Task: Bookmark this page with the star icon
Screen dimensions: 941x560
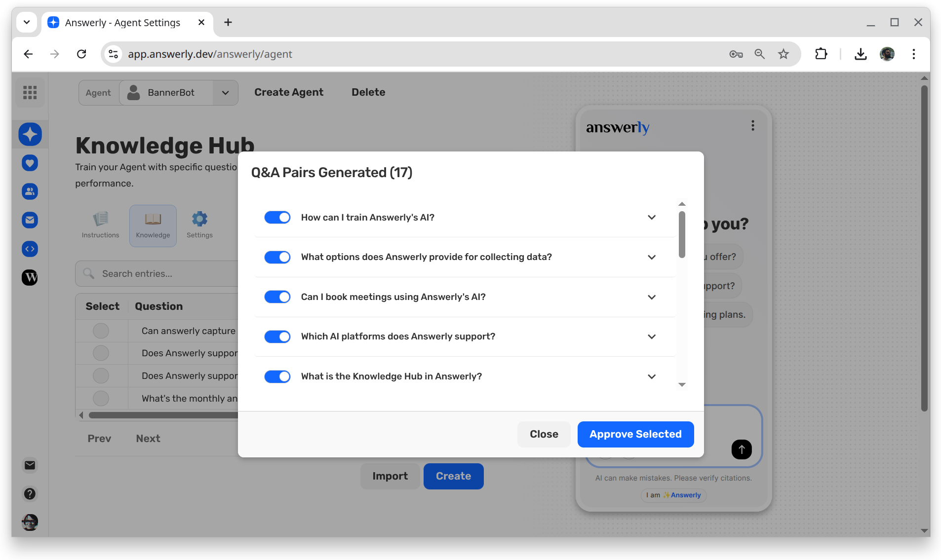Action: 783,54
